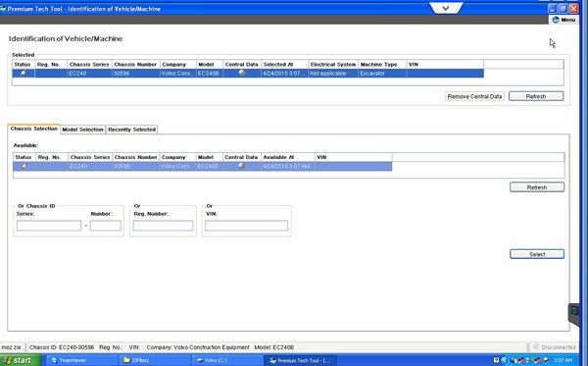The image size is (588, 366).
Task: Click Premium Tech Tool taskbar button
Action: [300, 360]
